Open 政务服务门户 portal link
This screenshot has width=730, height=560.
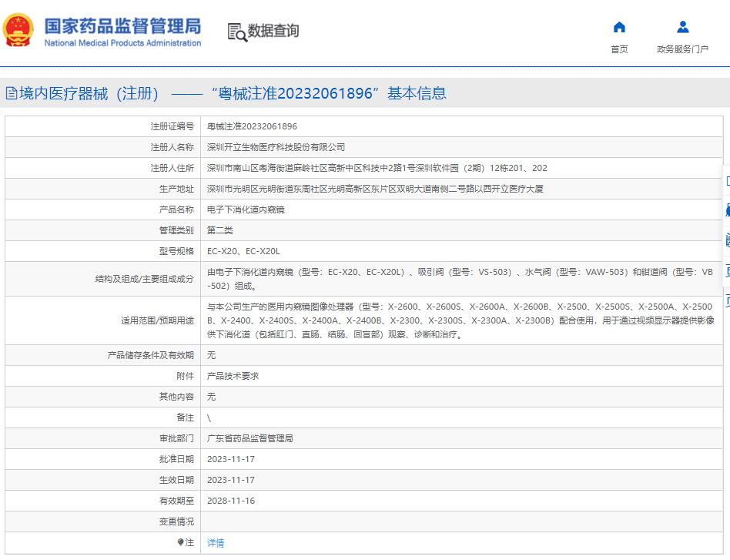pos(682,49)
